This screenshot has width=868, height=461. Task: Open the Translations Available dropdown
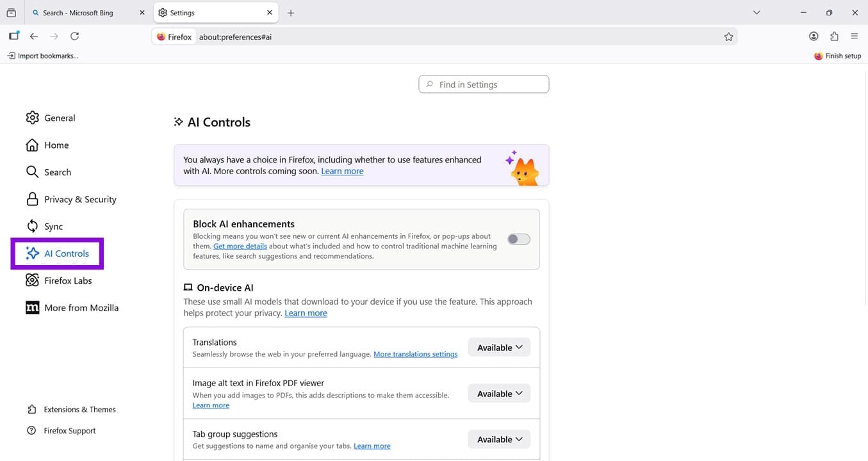tap(499, 347)
